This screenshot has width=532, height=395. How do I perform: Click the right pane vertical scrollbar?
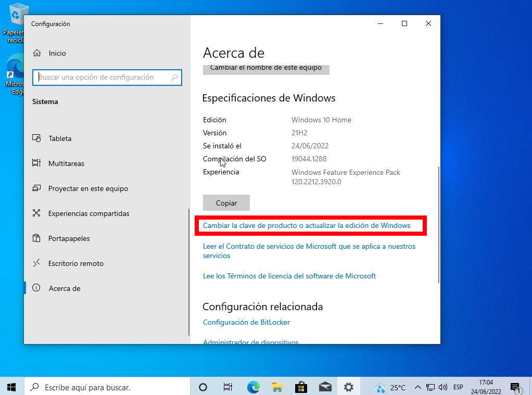click(x=439, y=224)
